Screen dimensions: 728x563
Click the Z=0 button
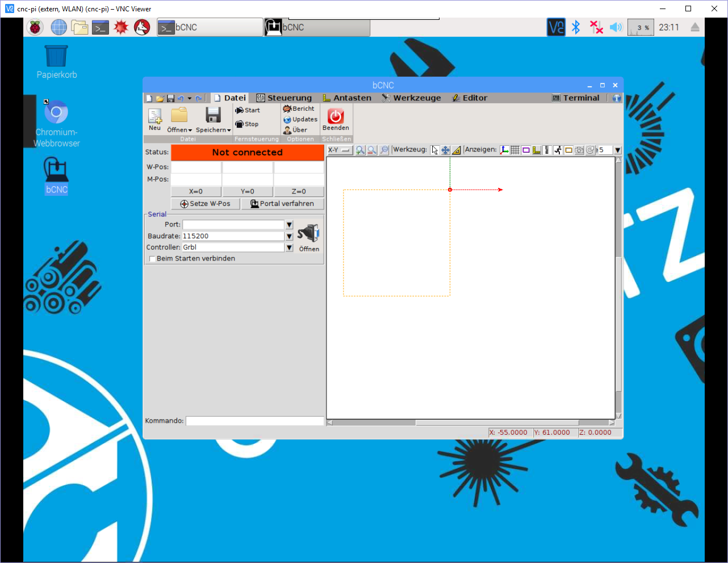(x=299, y=191)
